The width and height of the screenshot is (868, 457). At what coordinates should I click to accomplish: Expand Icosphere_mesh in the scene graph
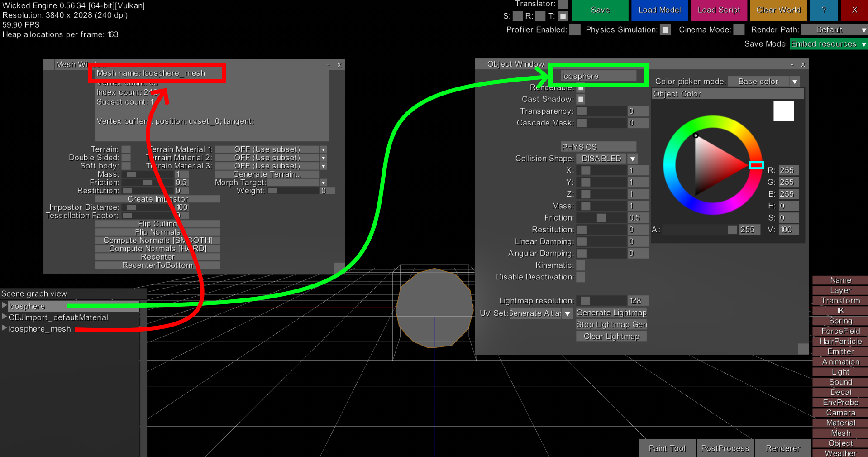click(x=4, y=329)
